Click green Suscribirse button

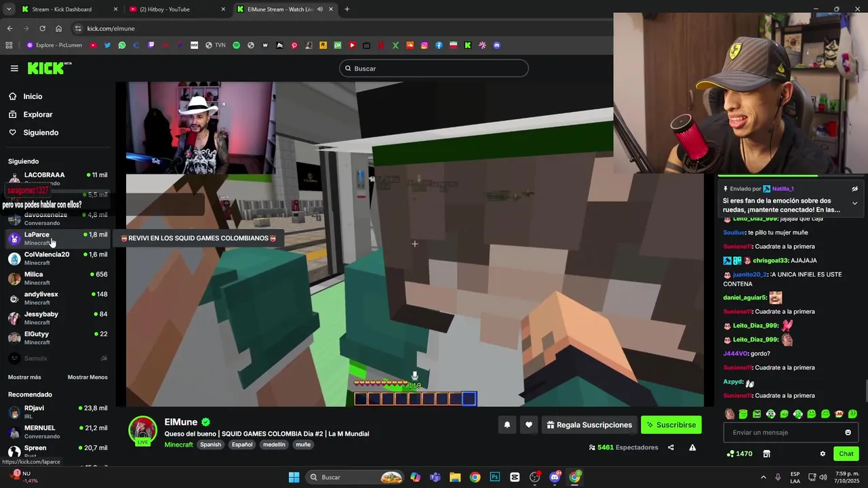pos(671,425)
